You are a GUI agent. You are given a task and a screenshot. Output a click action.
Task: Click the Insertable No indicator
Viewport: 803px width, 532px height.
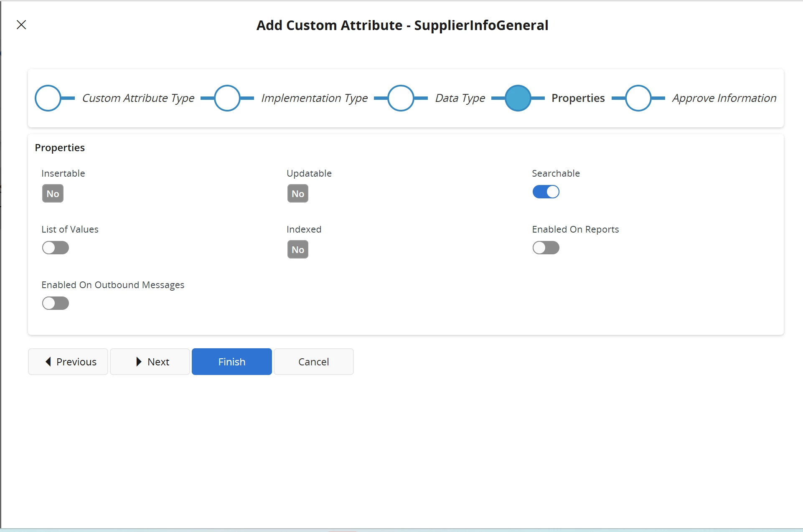(53, 194)
